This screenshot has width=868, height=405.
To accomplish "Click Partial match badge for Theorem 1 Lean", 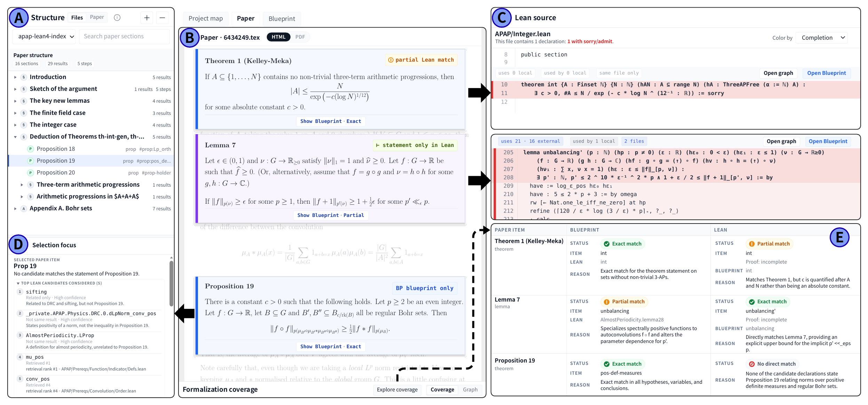I will click(x=769, y=244).
